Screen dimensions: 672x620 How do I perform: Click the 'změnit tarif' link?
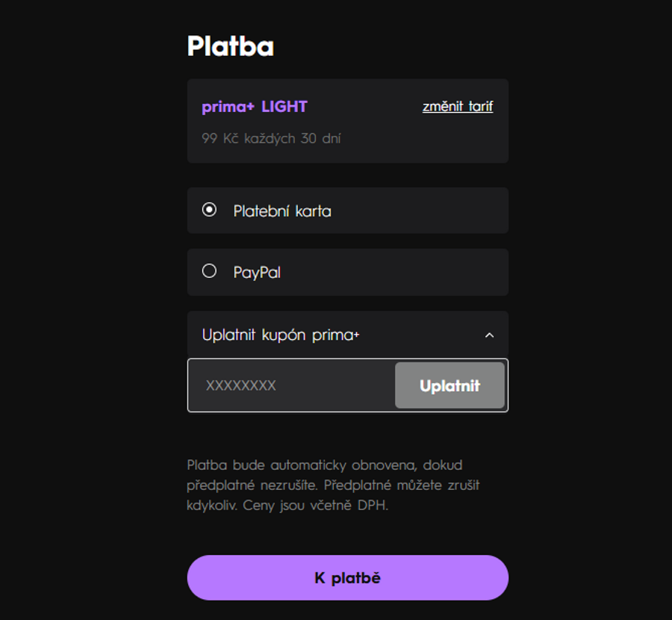coord(457,106)
